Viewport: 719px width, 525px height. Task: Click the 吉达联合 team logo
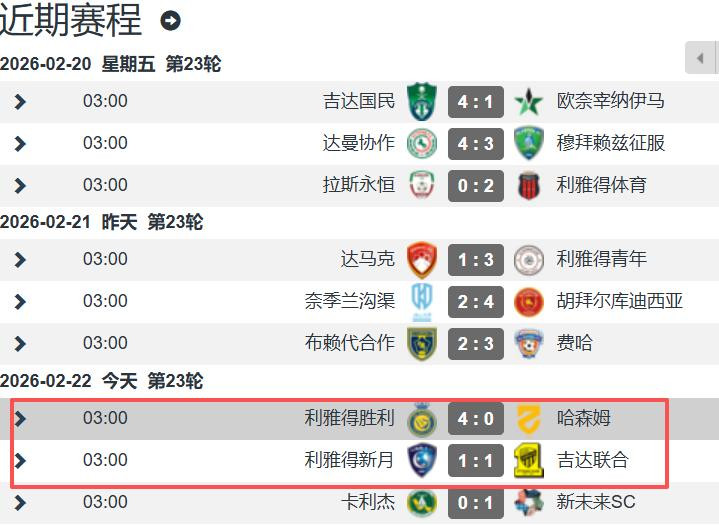click(528, 460)
